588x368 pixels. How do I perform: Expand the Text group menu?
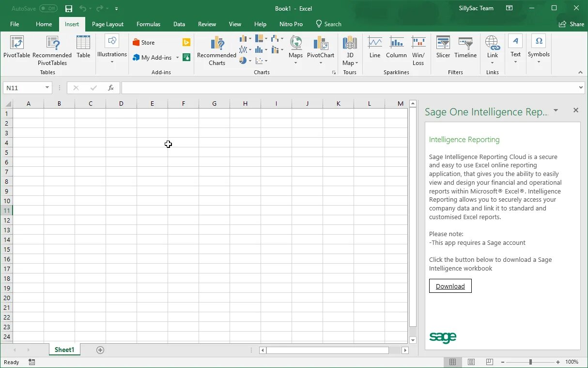(x=515, y=49)
